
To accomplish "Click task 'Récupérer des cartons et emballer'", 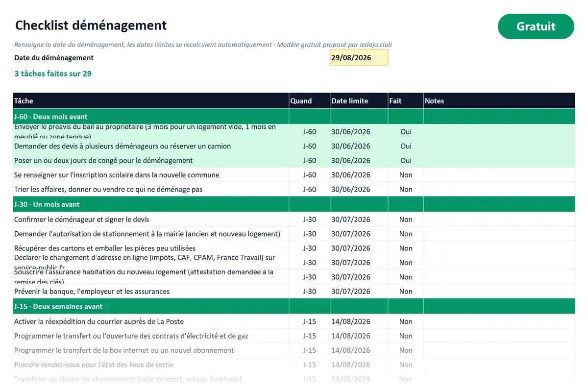I will (105, 248).
